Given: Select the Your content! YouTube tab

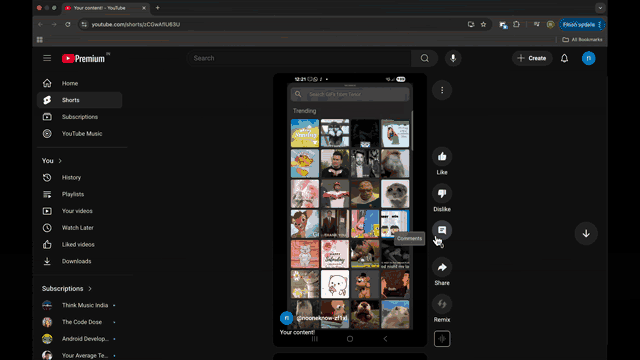Looking at the screenshot, I should point(105,8).
